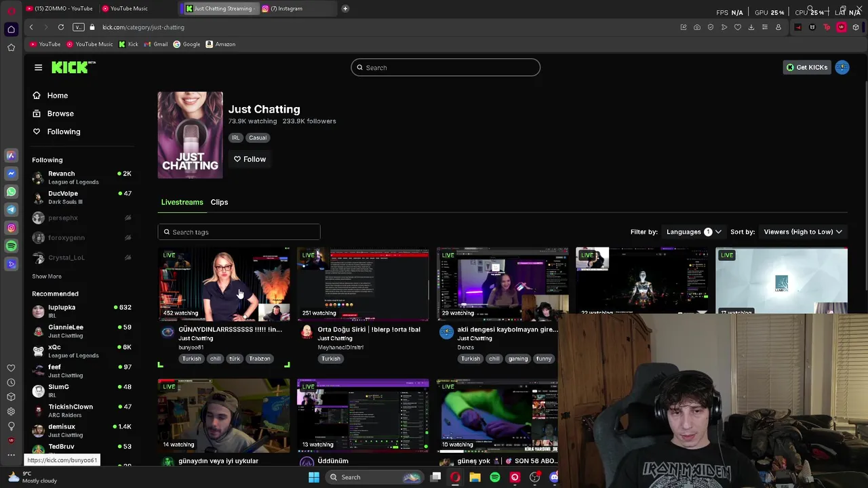The image size is (868, 488).
Task: Open the YouTube bookmark
Action: pos(45,44)
